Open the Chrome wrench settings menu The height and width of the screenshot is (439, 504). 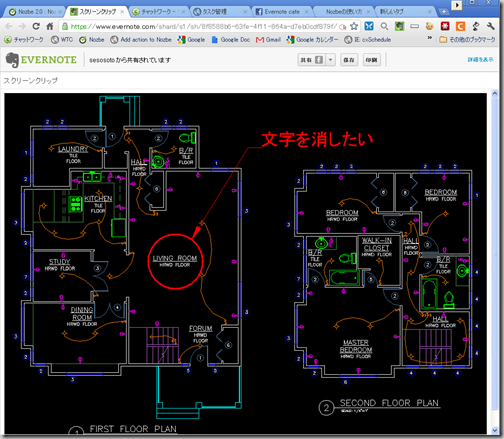[x=490, y=26]
